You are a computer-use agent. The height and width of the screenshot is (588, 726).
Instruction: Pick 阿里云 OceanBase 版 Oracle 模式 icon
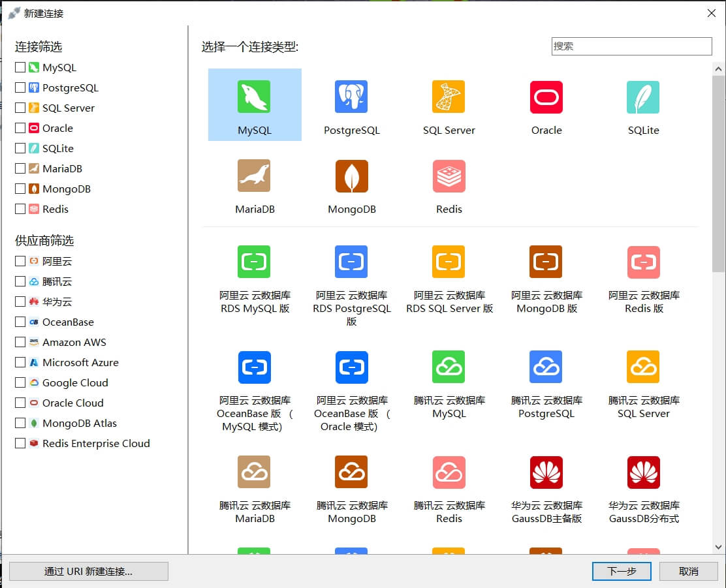tap(351, 367)
